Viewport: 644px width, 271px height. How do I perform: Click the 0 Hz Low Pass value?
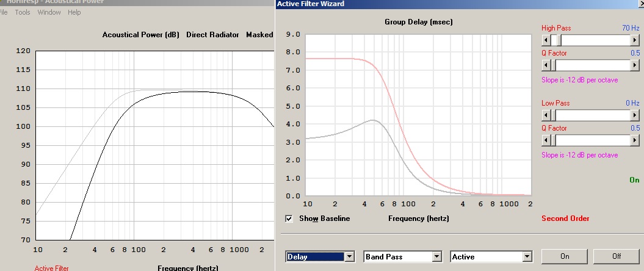[x=632, y=103]
